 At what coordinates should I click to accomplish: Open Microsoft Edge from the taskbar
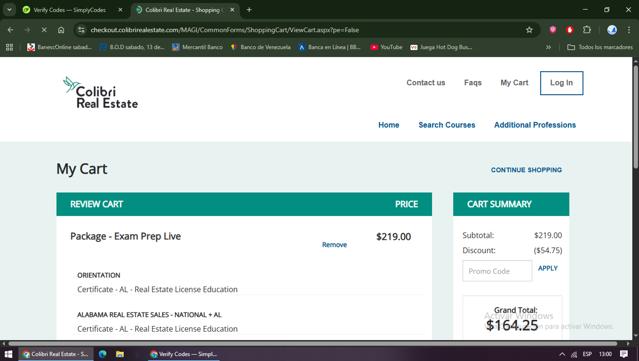click(103, 354)
